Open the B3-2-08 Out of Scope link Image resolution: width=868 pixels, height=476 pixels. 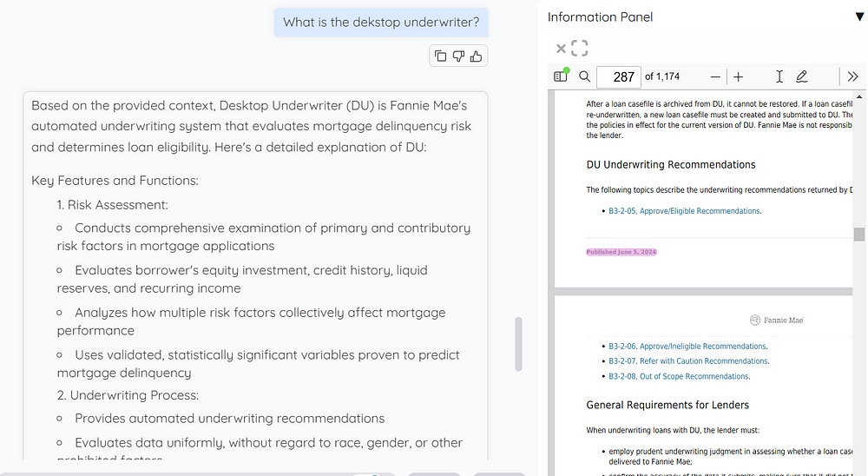coord(679,376)
